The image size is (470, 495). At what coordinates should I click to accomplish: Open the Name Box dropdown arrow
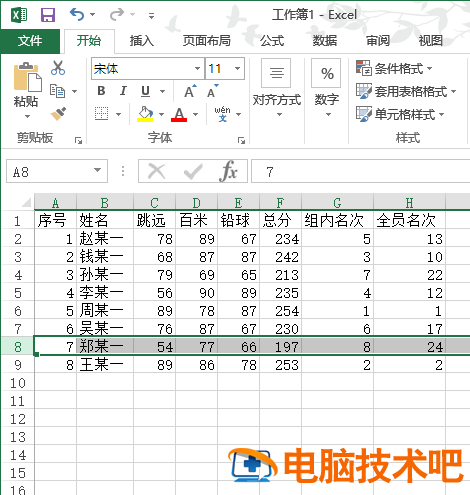tap(97, 170)
